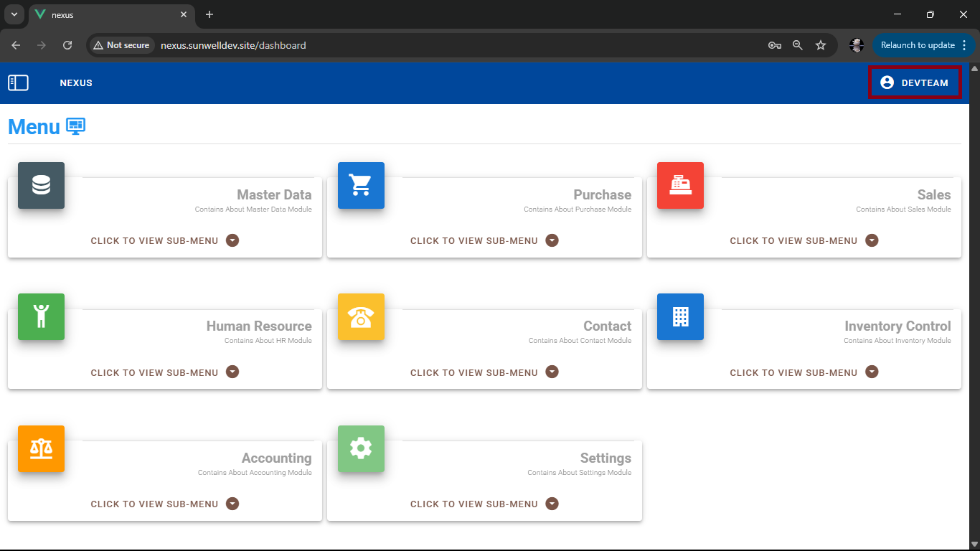Click the Relaunch to update button
The image size is (980, 551).
918,45
